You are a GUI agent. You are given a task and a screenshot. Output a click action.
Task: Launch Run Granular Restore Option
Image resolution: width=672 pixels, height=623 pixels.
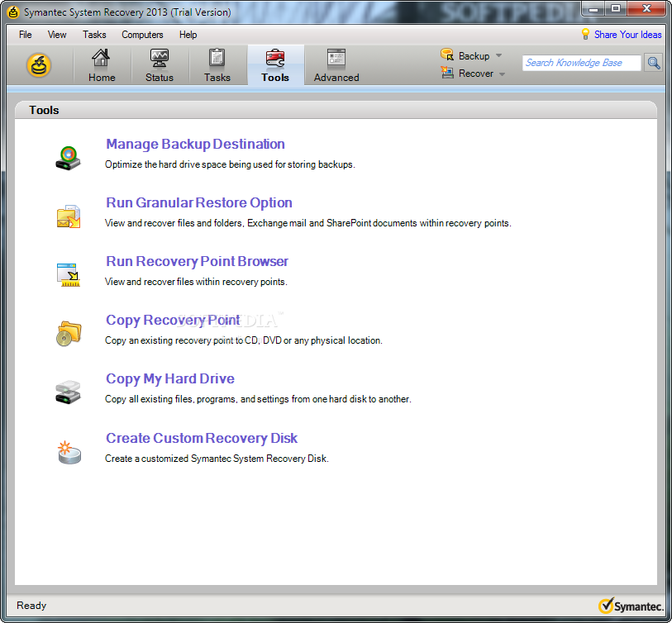(199, 202)
